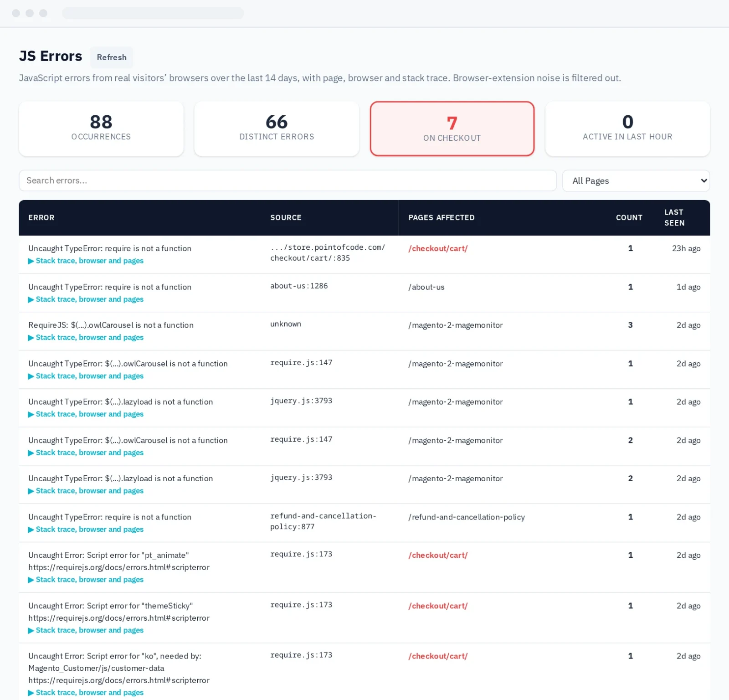Select the 0 Active in Last Hour card
This screenshot has width=729, height=700.
tap(627, 129)
